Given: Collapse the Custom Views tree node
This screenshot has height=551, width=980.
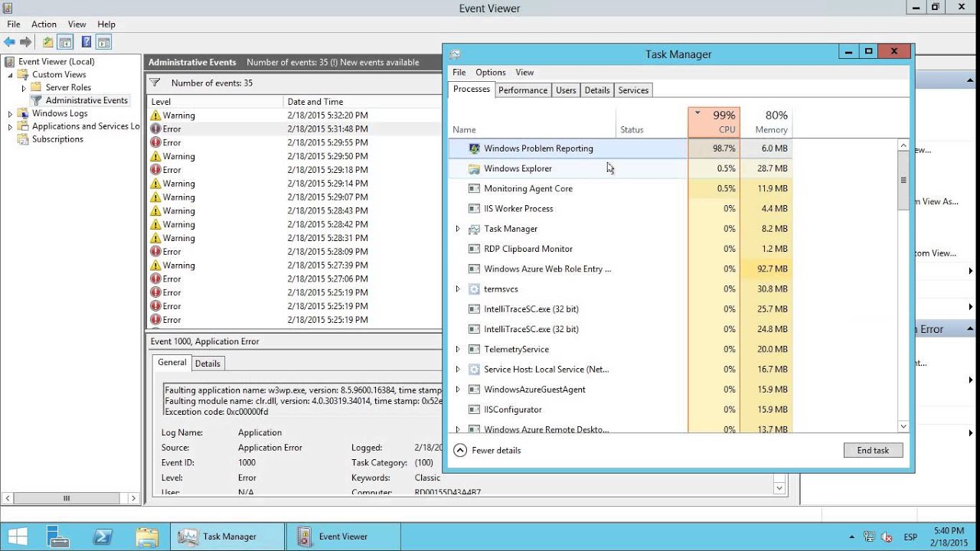Looking at the screenshot, I should coord(11,75).
